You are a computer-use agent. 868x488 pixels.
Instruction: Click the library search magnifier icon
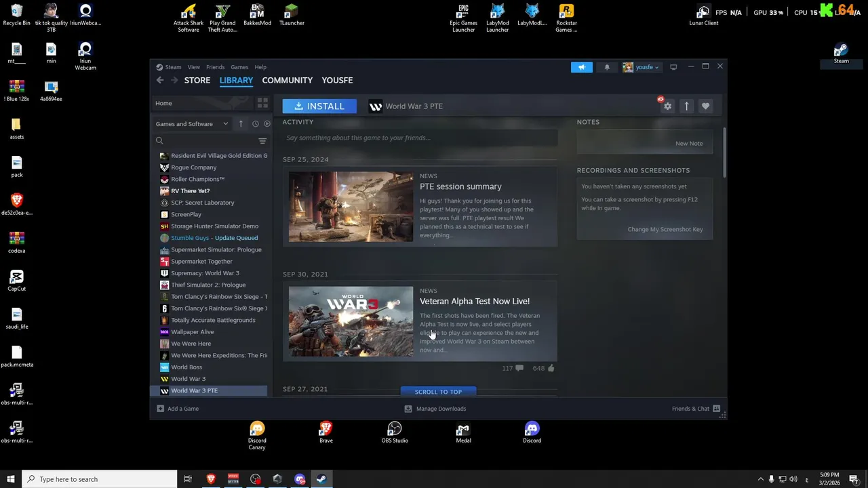tap(159, 141)
